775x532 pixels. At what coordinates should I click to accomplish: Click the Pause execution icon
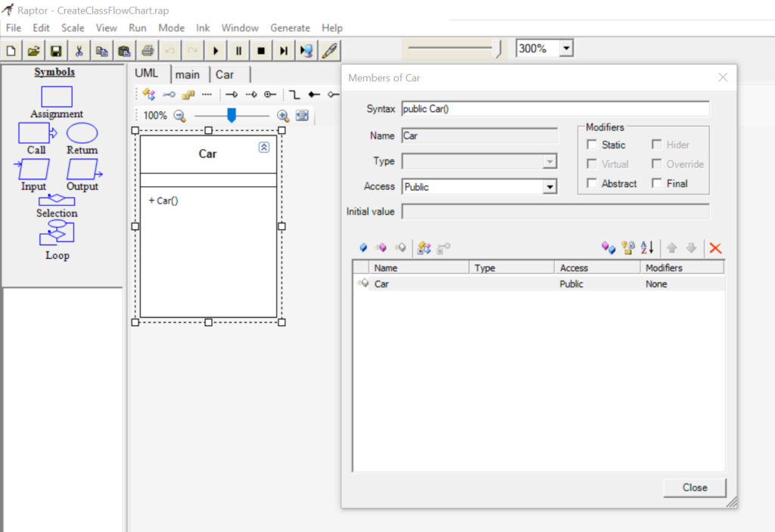click(x=237, y=51)
